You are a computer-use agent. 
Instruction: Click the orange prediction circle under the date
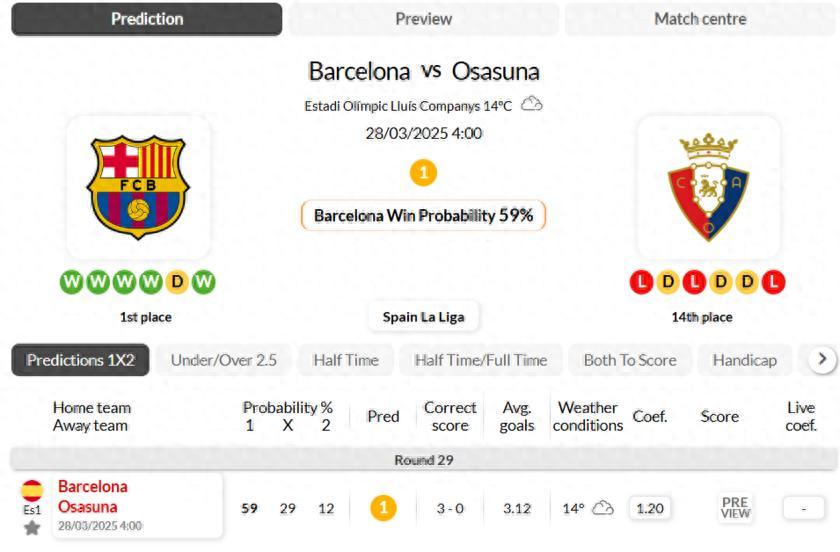point(423,173)
